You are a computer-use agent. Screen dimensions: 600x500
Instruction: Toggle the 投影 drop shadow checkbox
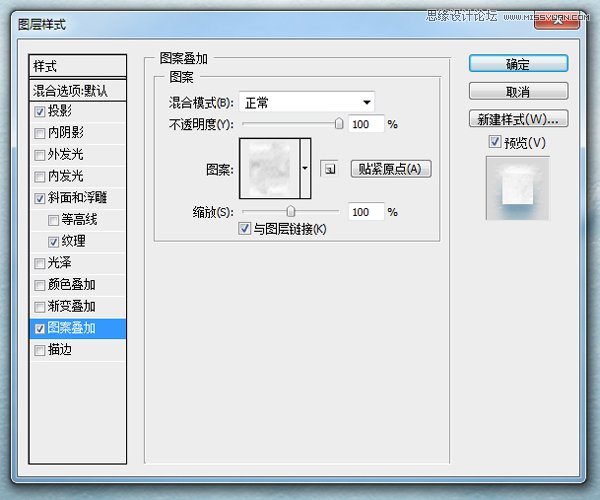point(40,112)
